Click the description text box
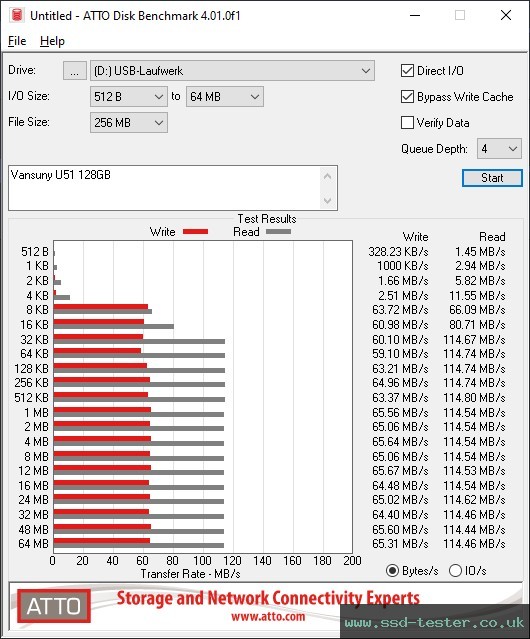 [x=164, y=188]
